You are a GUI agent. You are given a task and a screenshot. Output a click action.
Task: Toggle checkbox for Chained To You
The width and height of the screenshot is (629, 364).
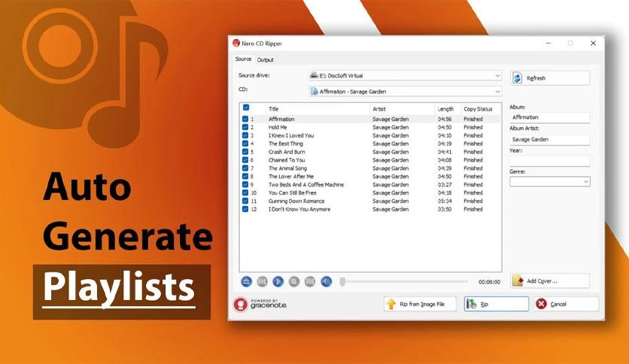tap(245, 160)
